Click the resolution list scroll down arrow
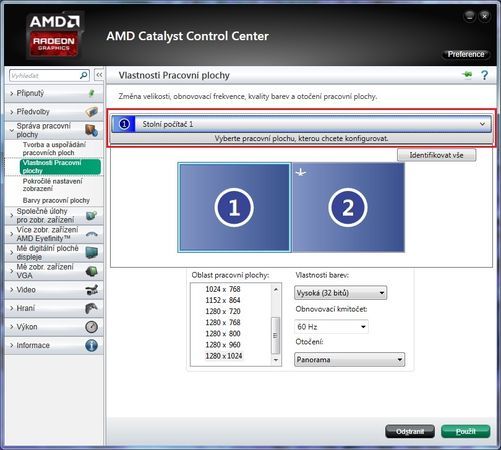The height and width of the screenshot is (450, 501). pyautogui.click(x=276, y=360)
